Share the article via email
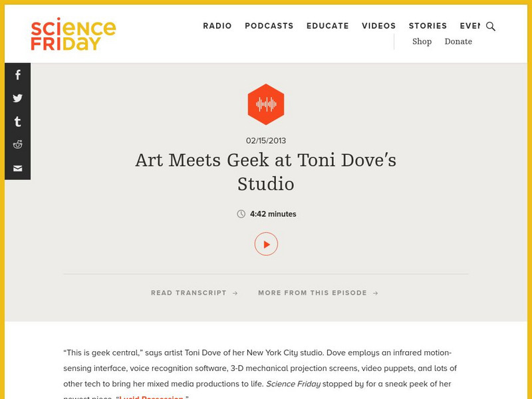 (x=16, y=168)
